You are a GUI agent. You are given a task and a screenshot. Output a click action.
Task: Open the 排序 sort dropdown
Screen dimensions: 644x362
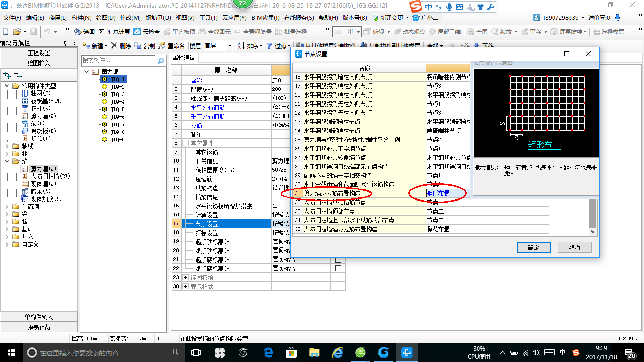click(250, 46)
